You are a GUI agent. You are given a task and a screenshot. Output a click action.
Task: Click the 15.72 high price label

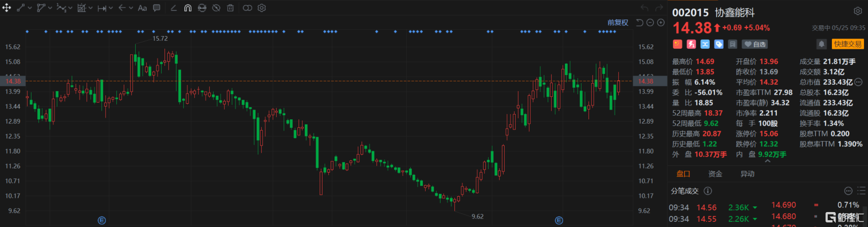point(160,38)
